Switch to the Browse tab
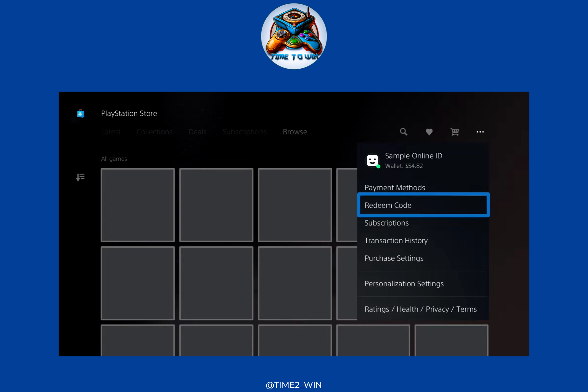The image size is (588, 392). [295, 132]
